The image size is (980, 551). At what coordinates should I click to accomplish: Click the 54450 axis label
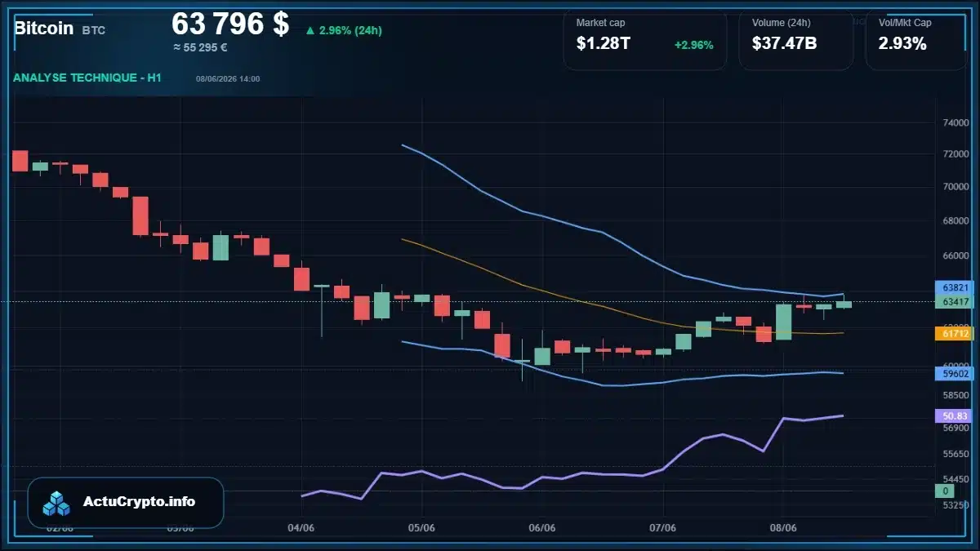click(955, 479)
